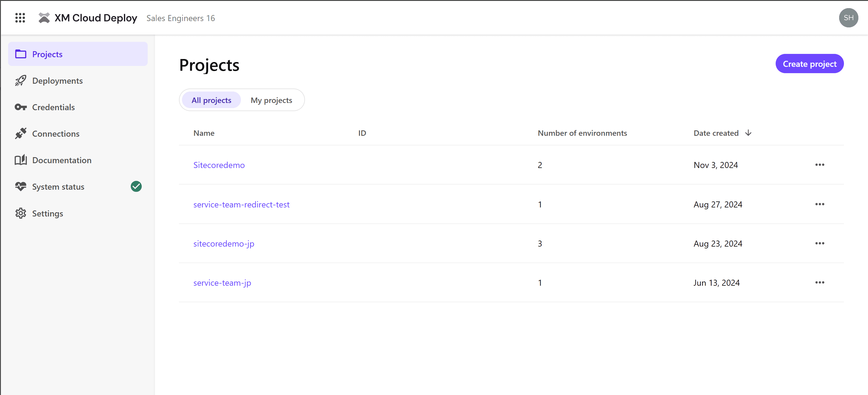The image size is (868, 395).
Task: Click the green system status checkmark
Action: [x=136, y=187]
